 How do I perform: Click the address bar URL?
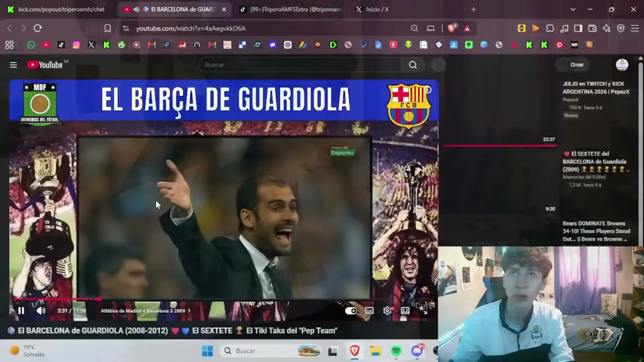(x=191, y=29)
